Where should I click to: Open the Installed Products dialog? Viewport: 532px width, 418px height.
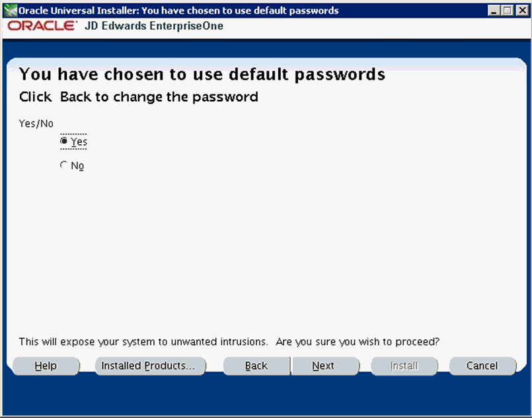[x=150, y=366]
